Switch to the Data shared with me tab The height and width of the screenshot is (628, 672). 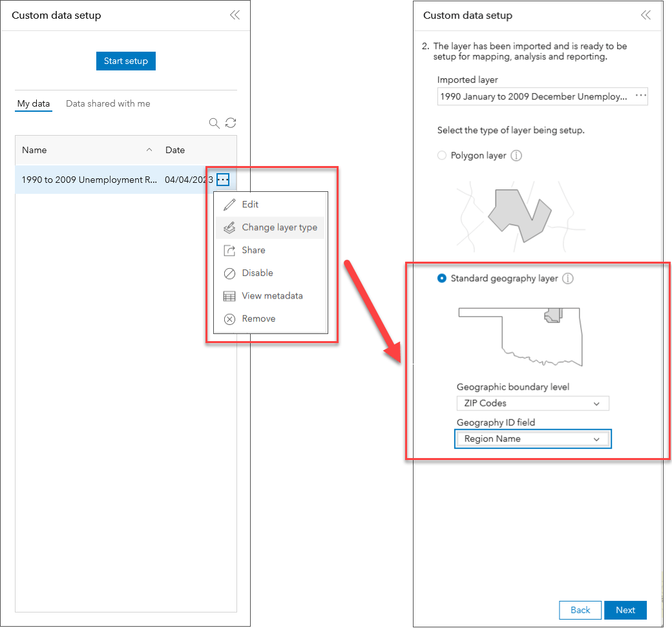tap(108, 103)
